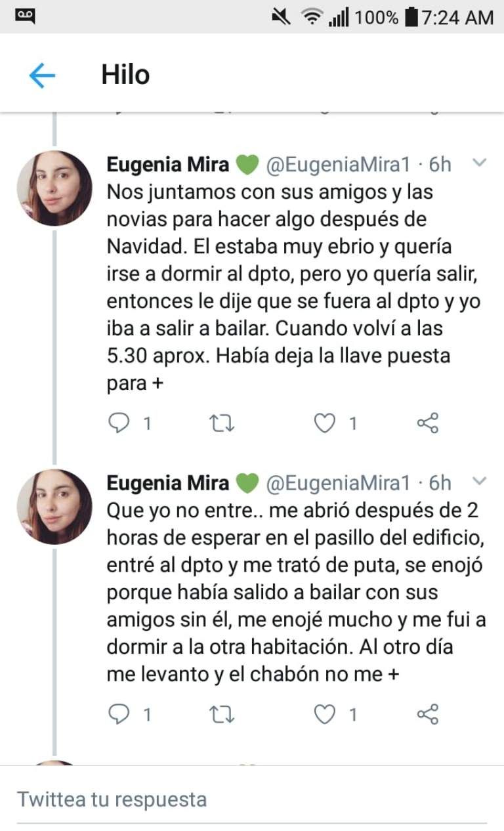
Task: Tap the back arrow to leave thread
Action: point(42,76)
